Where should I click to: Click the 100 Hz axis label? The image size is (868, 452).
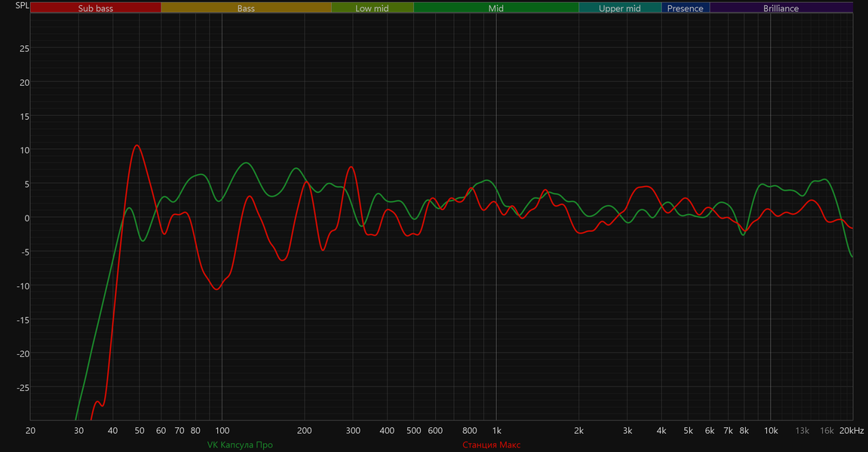(x=222, y=431)
